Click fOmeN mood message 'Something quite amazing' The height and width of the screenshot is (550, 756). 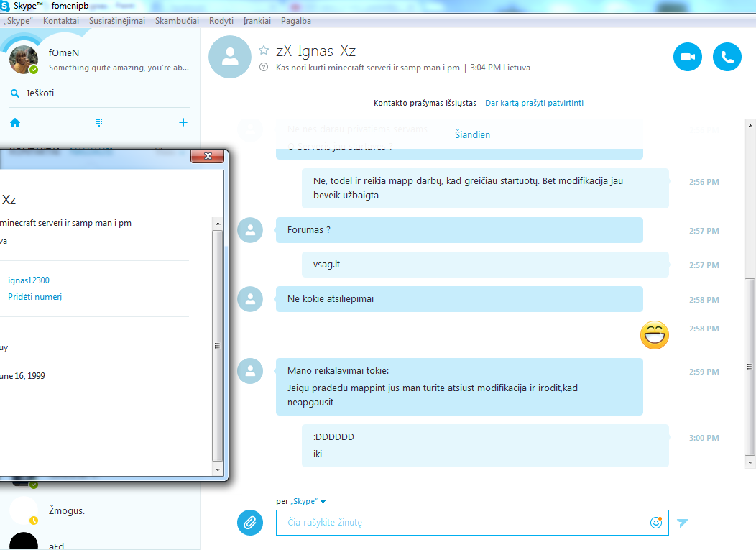(119, 68)
